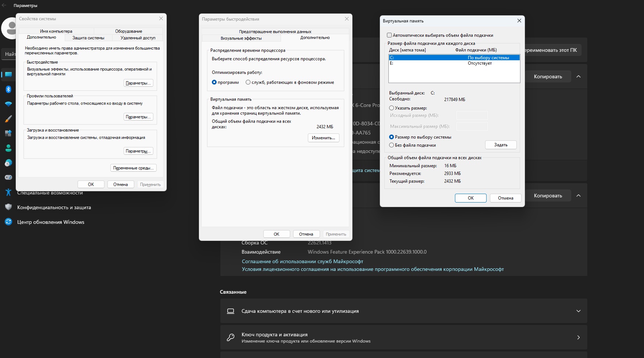Open Конфиденциальность и защита in sidebar

pyautogui.click(x=54, y=207)
